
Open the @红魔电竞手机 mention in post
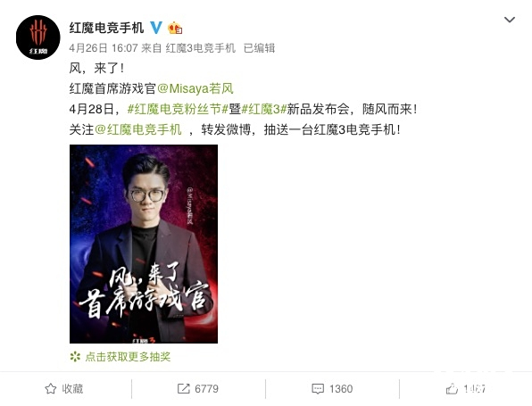point(138,129)
